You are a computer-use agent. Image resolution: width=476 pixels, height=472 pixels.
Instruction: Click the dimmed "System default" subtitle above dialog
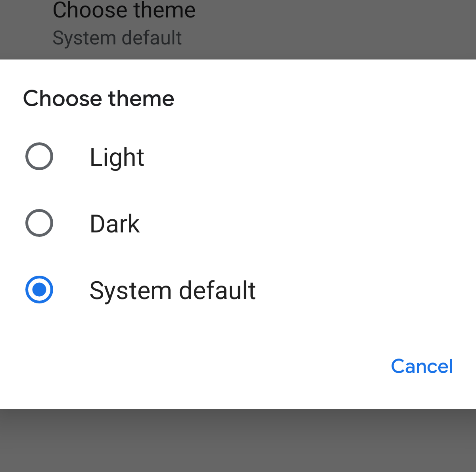point(117,38)
